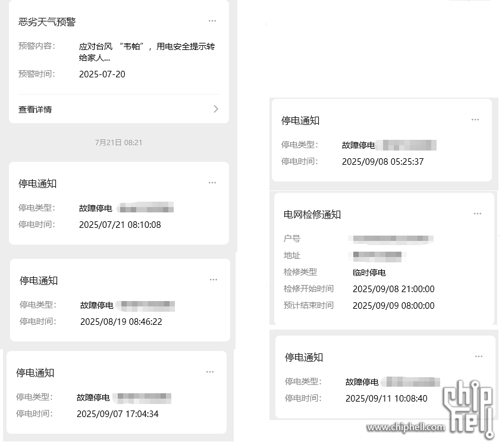This screenshot has height=448, width=502.
Task: Select the outage time 2025/09/08 05:25:37
Action: click(x=383, y=162)
